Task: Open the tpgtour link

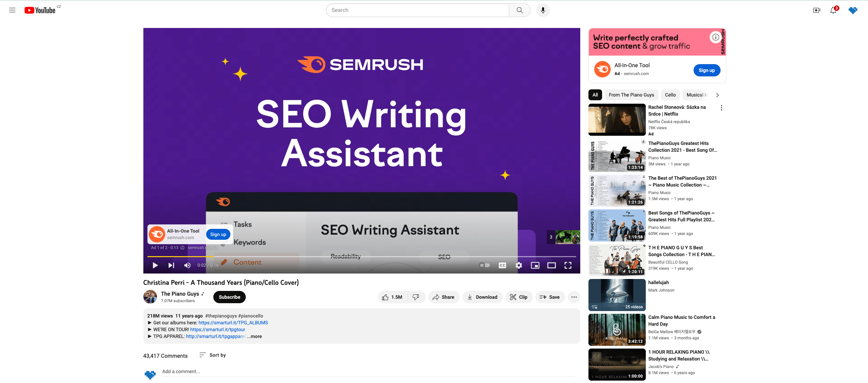Action: coord(217,329)
